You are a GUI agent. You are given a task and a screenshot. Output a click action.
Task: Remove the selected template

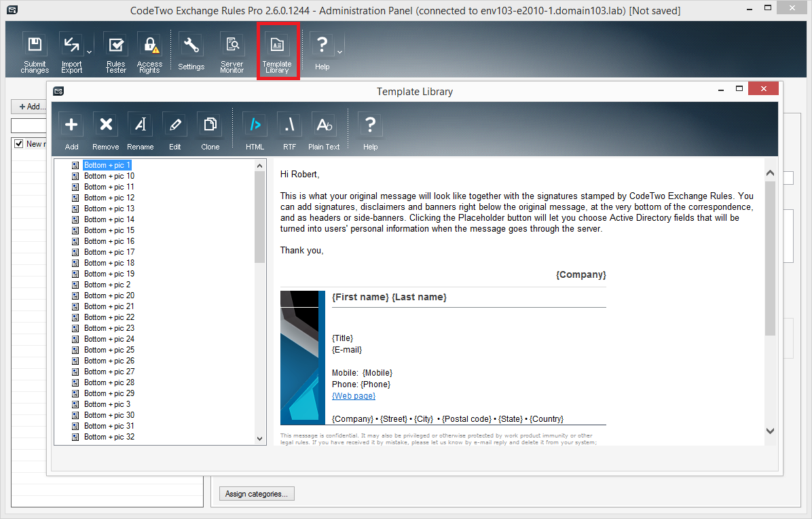point(106,132)
